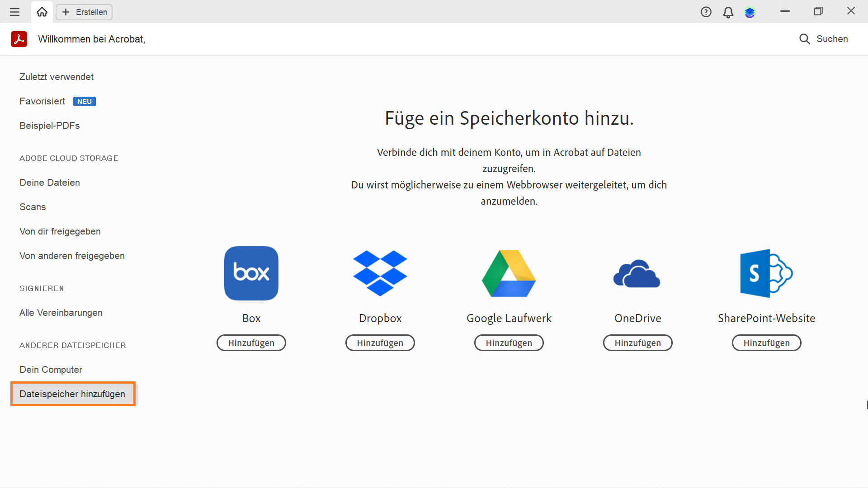Click the Box logo icon
This screenshot has height=488, width=868.
[x=251, y=273]
